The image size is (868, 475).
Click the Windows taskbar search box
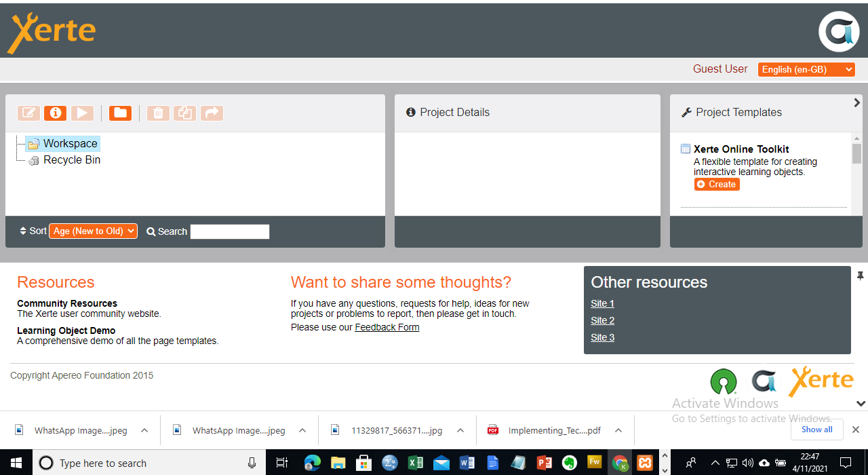tap(149, 463)
